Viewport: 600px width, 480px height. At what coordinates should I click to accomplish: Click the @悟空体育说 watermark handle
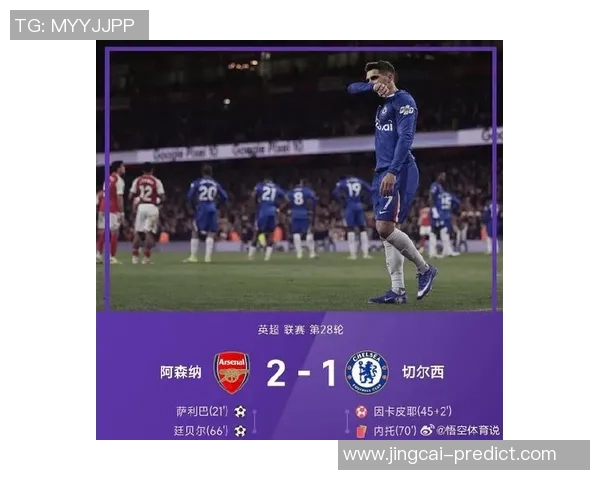coord(468,431)
